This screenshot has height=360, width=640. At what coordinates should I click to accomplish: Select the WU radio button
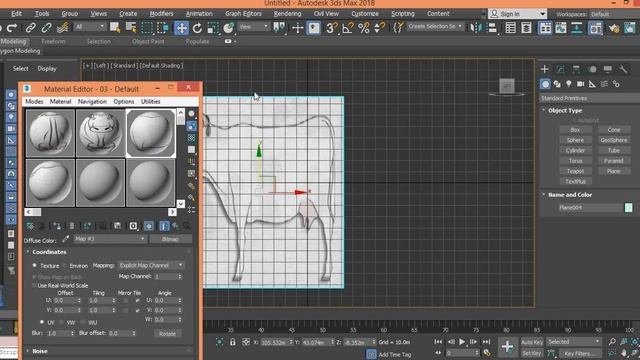[x=83, y=322]
